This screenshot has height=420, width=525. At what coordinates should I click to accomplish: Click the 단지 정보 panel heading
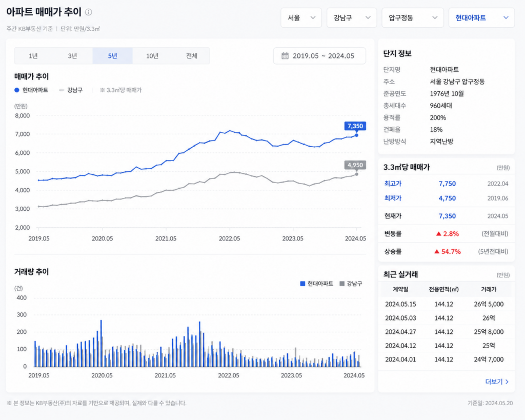tap(397, 53)
